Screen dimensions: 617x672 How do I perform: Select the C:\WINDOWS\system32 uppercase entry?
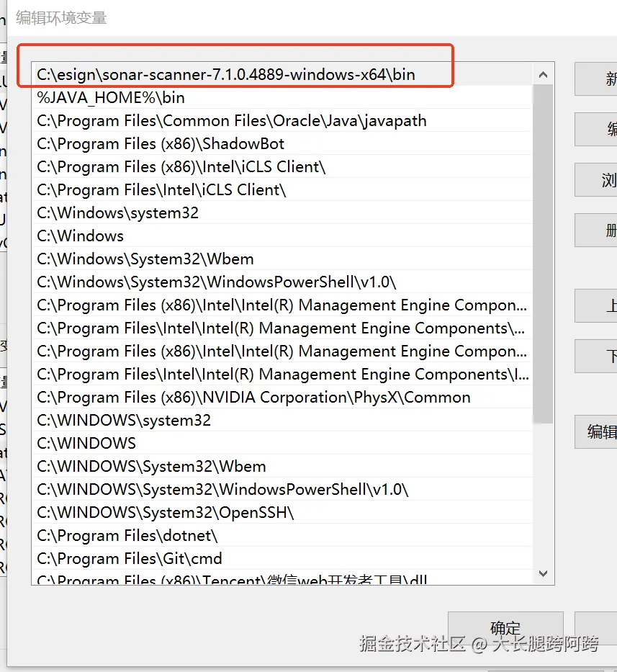282,420
